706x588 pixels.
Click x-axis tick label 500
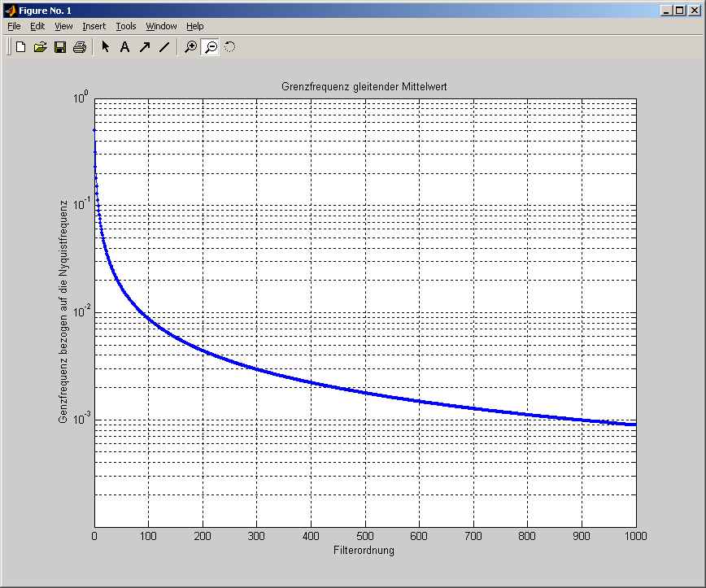pos(365,536)
